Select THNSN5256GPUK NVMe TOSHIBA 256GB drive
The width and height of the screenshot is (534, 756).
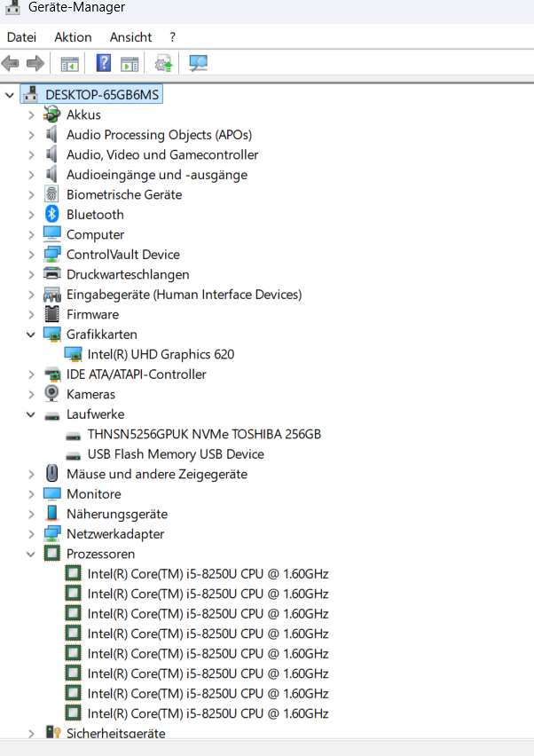(204, 434)
